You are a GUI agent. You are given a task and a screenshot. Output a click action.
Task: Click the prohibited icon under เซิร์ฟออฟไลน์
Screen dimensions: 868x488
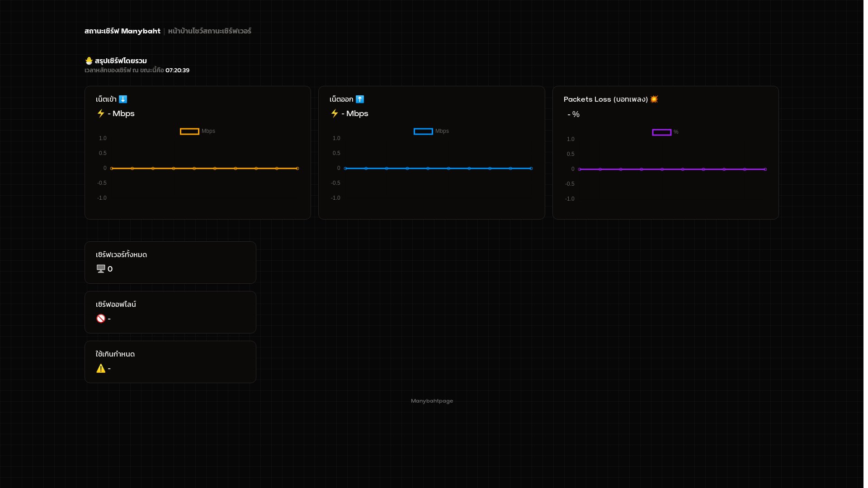point(101,319)
